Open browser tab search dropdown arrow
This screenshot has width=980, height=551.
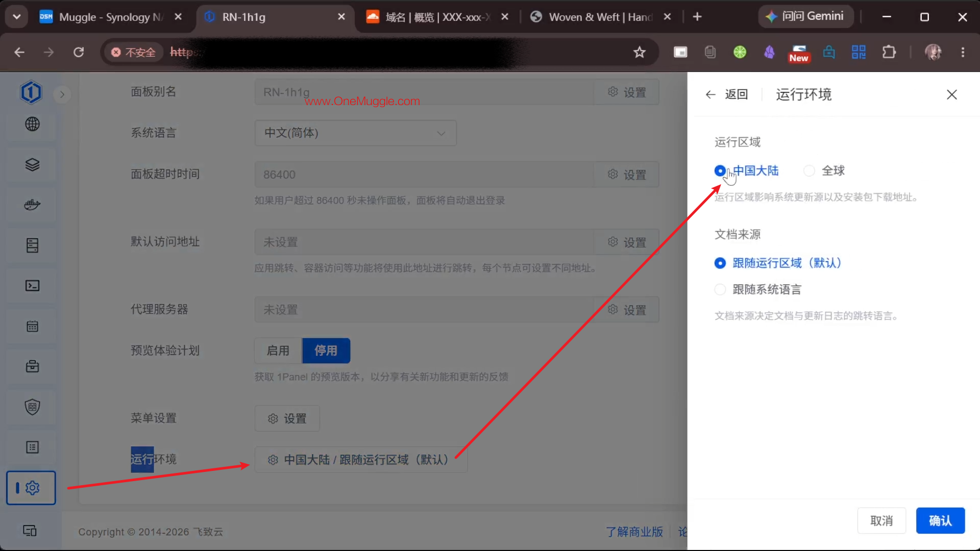(17, 17)
